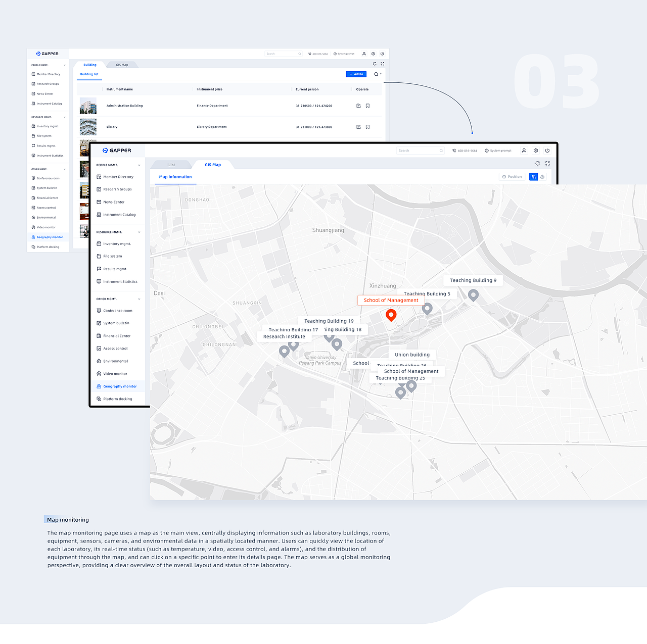Click Results mgmt. flag icon in front sidebar
Image resolution: width=647 pixels, height=644 pixels.
pos(99,269)
